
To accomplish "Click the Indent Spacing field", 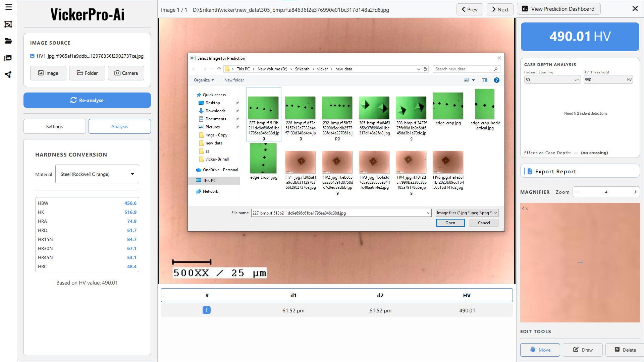I will (552, 80).
